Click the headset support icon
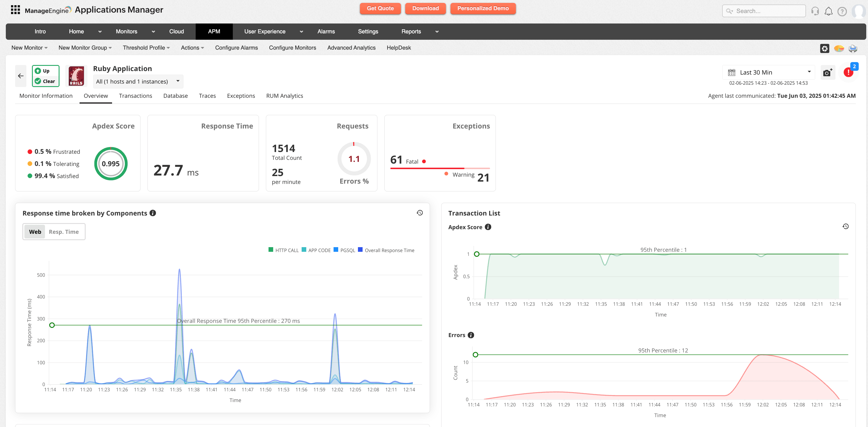The image size is (868, 427). [x=815, y=11]
